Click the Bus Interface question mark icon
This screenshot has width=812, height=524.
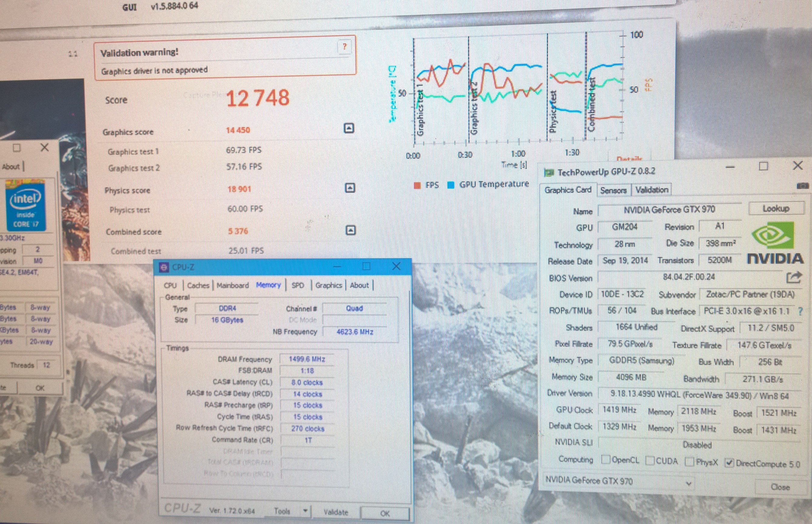(800, 311)
